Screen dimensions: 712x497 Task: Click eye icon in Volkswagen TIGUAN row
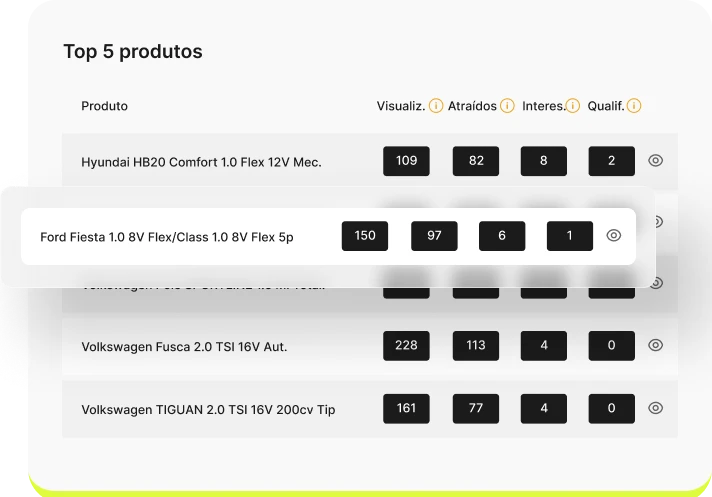(x=655, y=408)
